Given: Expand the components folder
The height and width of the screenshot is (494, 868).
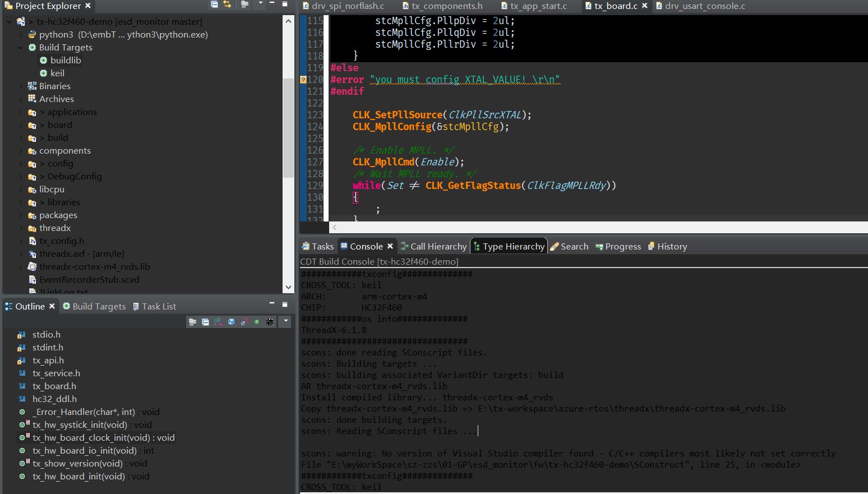Looking at the screenshot, I should [x=21, y=151].
